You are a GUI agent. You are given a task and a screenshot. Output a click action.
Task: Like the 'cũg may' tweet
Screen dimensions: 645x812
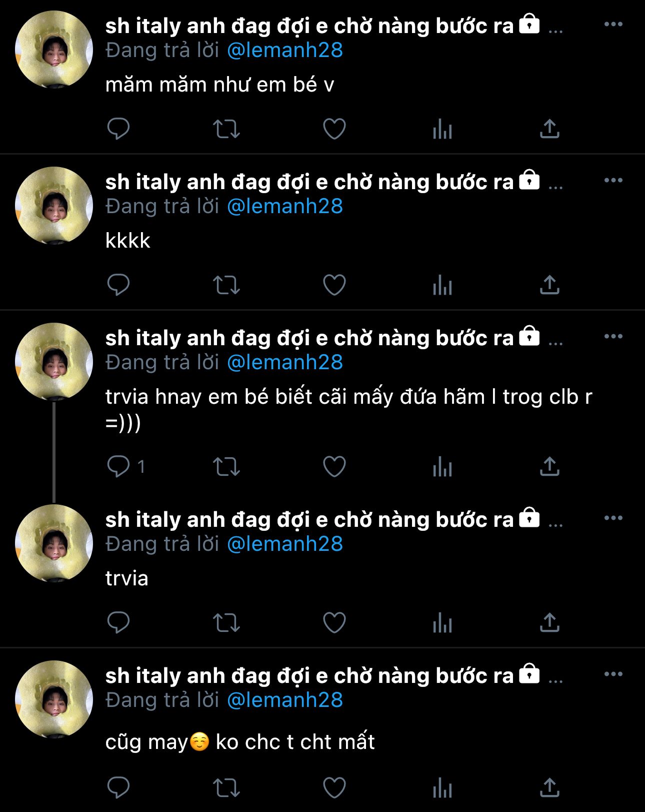(x=334, y=788)
